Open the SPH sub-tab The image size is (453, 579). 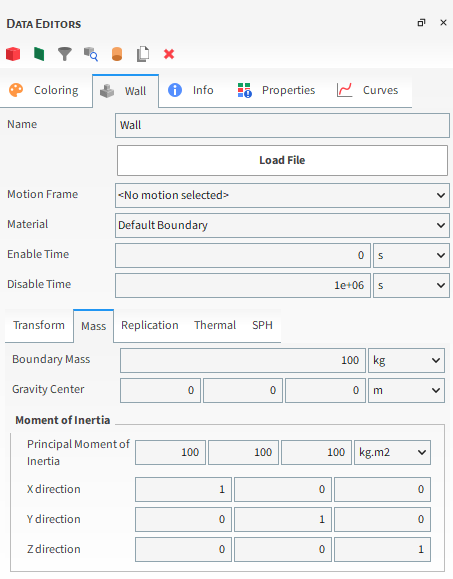coord(262,325)
